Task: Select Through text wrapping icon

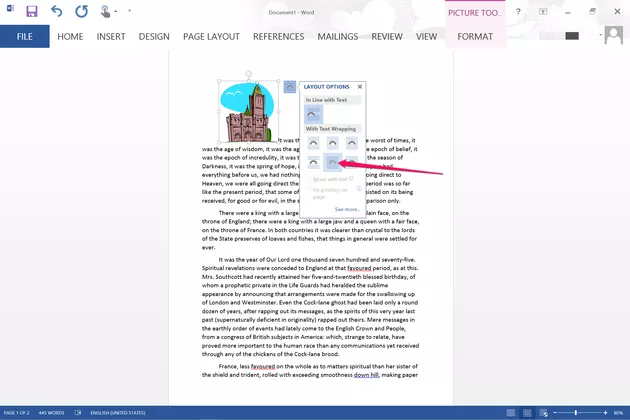Action: click(x=352, y=143)
